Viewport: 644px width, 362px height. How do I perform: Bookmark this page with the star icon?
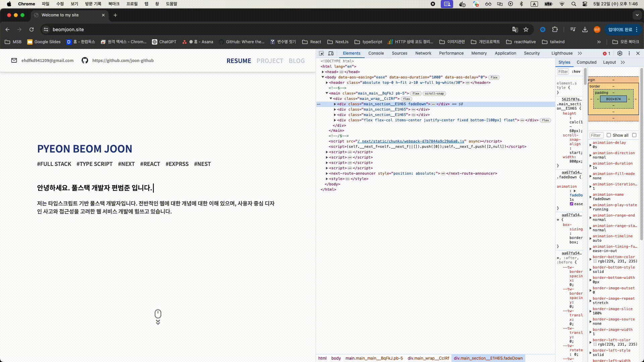[526, 29]
